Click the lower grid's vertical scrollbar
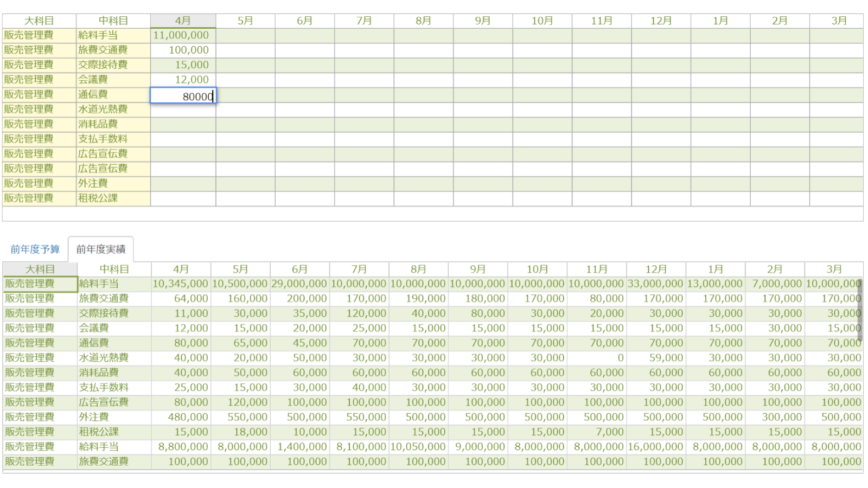 [x=860, y=309]
